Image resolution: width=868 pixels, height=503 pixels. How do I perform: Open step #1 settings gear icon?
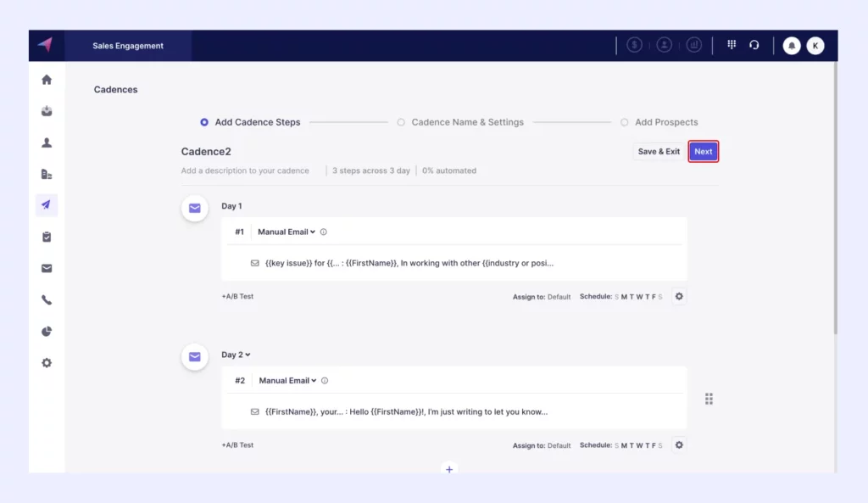[679, 296]
